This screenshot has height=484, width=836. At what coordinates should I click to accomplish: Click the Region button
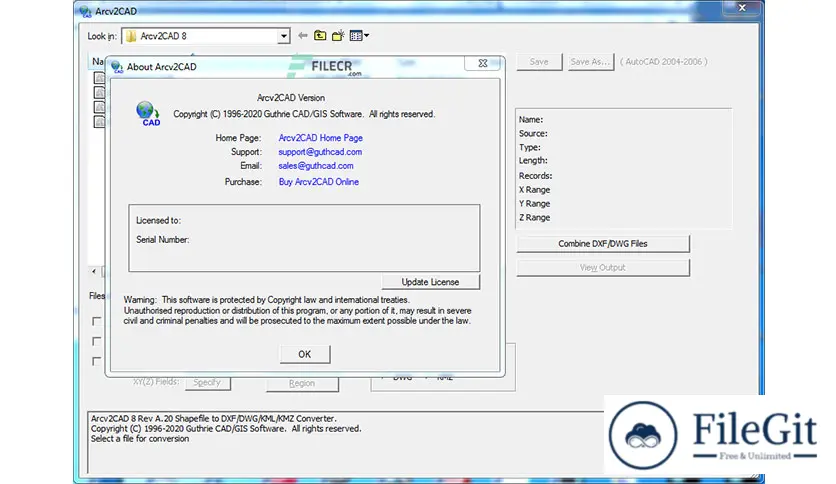(302, 383)
